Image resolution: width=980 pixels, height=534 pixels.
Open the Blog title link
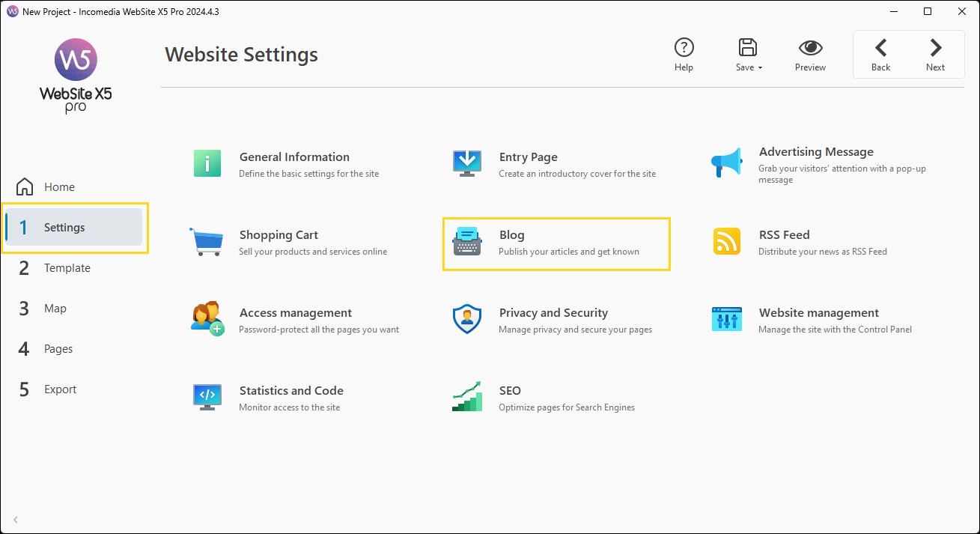click(512, 235)
